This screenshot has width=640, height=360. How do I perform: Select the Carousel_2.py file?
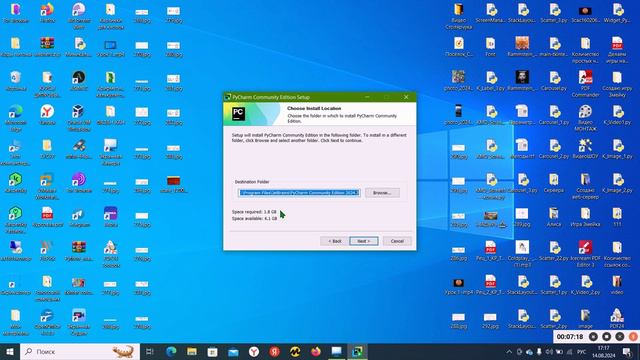[554, 149]
